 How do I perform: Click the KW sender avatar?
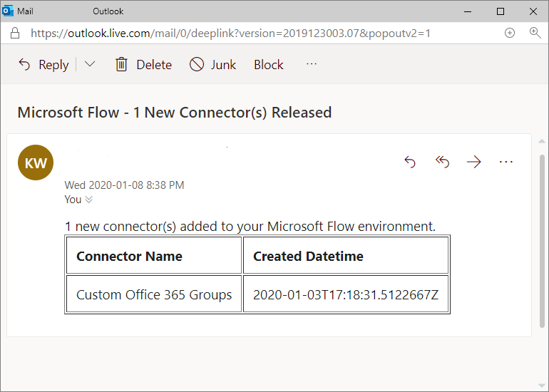click(x=36, y=163)
